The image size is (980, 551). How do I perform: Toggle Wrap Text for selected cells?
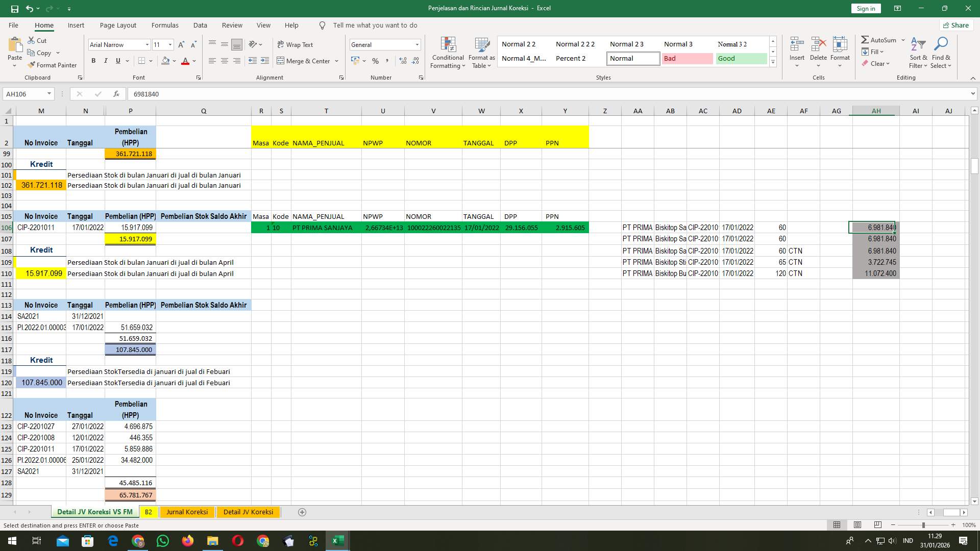(x=295, y=44)
